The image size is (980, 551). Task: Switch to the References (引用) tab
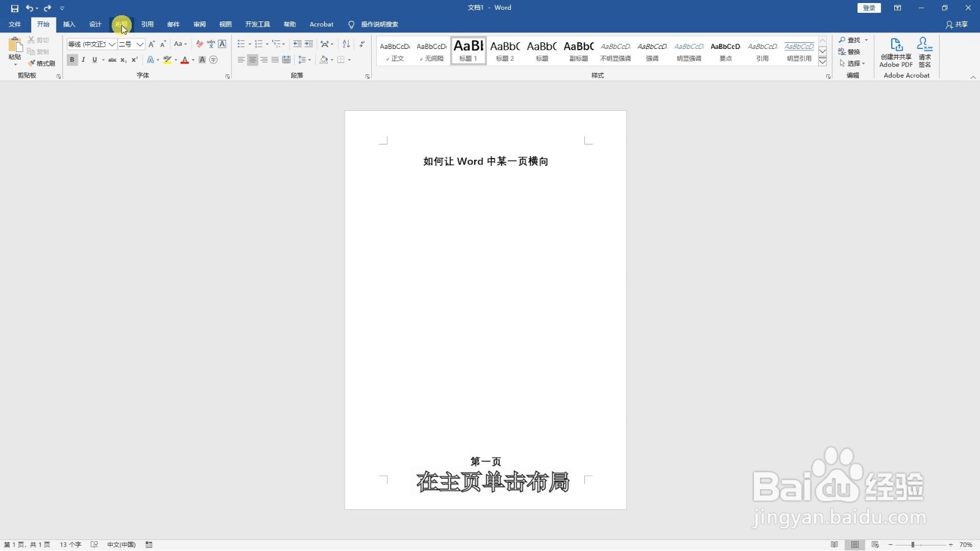click(148, 24)
